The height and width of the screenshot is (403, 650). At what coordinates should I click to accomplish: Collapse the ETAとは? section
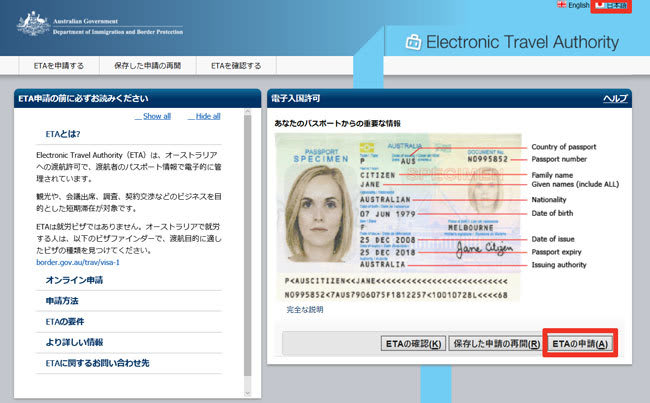(63, 134)
